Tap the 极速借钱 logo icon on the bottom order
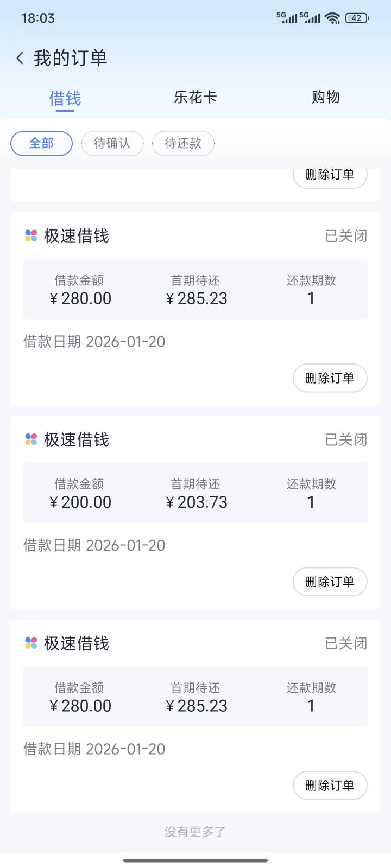The width and height of the screenshot is (391, 868). click(x=31, y=643)
